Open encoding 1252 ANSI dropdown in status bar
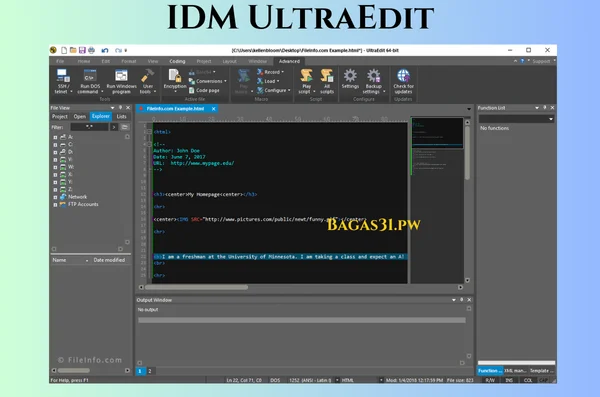The width and height of the screenshot is (600, 397). (x=337, y=380)
